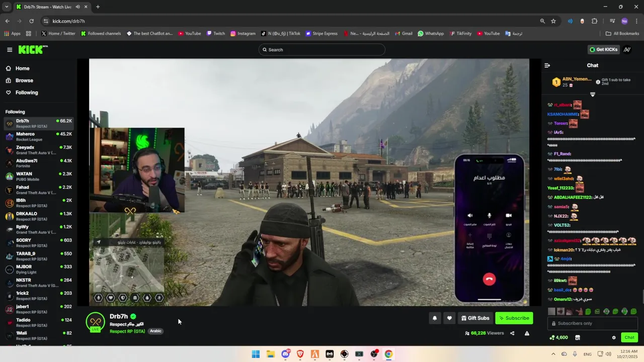Open the DRKAALO channel

(38, 216)
